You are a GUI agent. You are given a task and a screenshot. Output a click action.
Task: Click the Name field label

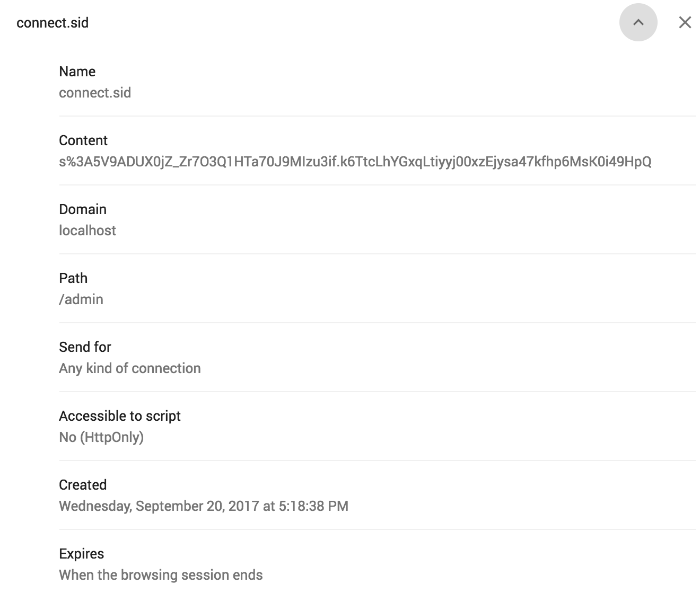pos(77,71)
